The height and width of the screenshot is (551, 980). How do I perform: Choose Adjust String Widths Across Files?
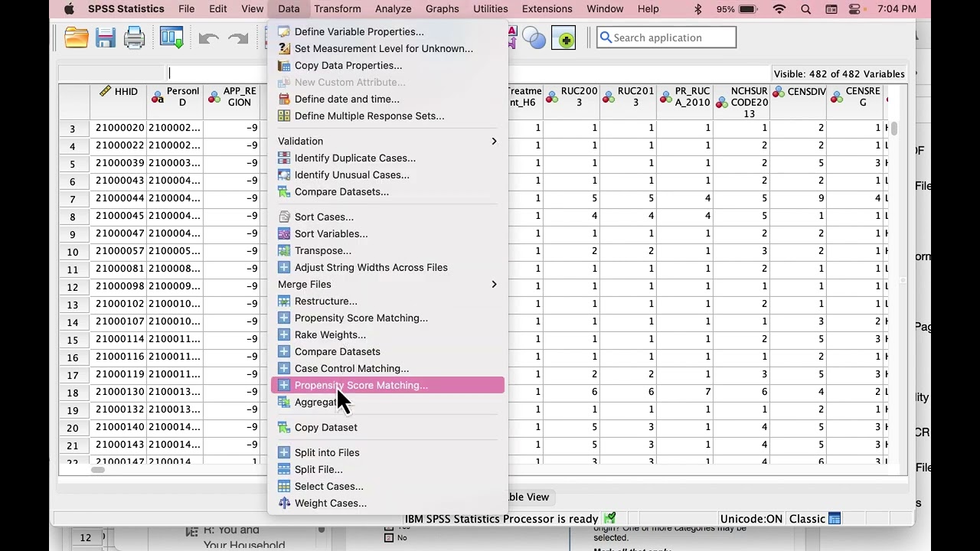pyautogui.click(x=387, y=267)
